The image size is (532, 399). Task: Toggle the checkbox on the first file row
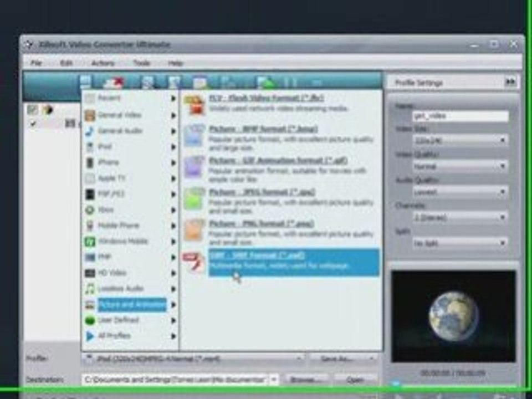(x=33, y=124)
